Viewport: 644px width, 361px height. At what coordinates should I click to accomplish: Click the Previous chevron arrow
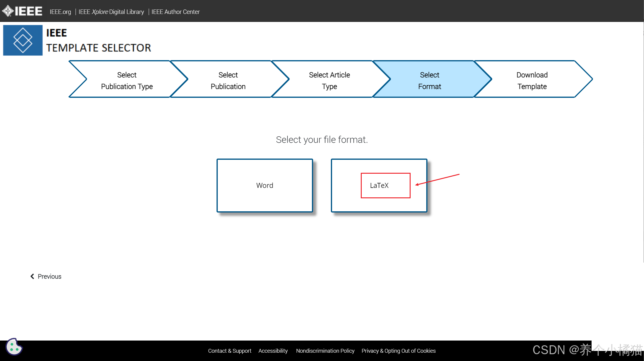(32, 276)
